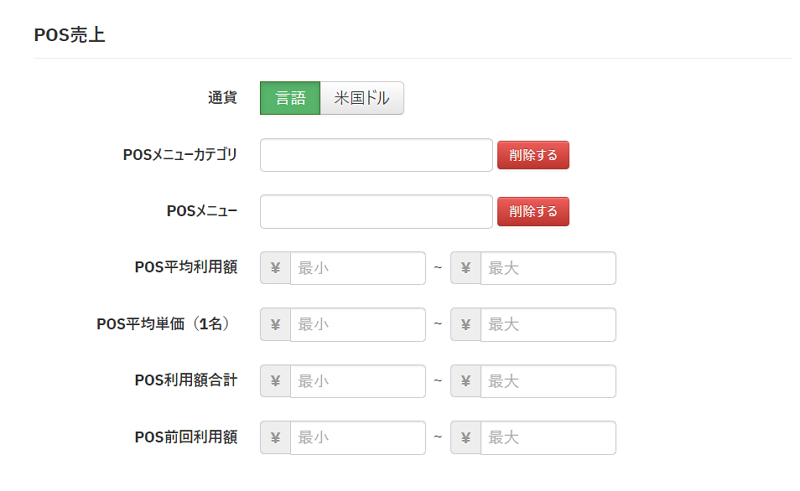The width and height of the screenshot is (800, 491).
Task: Select the 言語 currency toggle
Action: 290,98
